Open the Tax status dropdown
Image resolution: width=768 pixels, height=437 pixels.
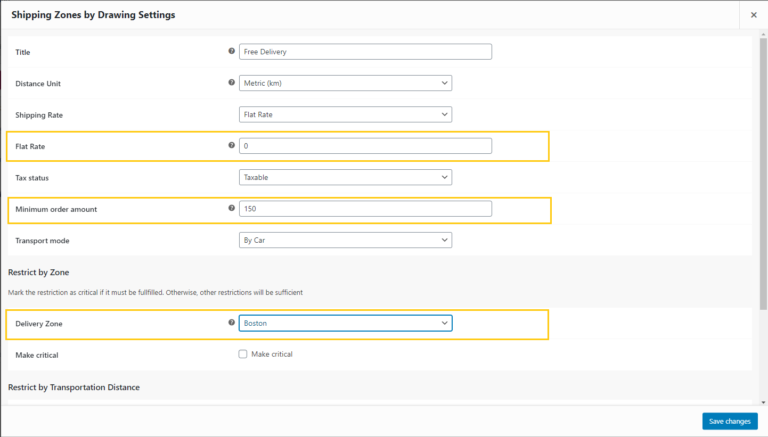(x=345, y=177)
